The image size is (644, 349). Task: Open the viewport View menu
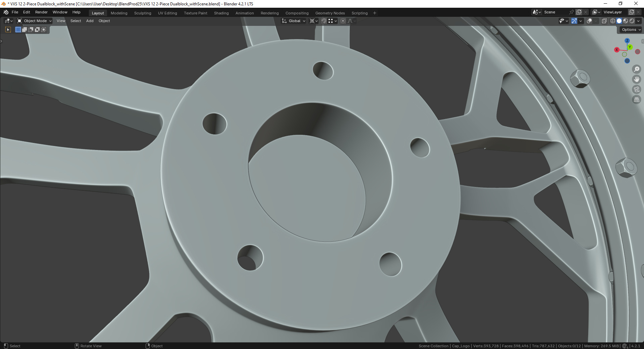(x=61, y=21)
